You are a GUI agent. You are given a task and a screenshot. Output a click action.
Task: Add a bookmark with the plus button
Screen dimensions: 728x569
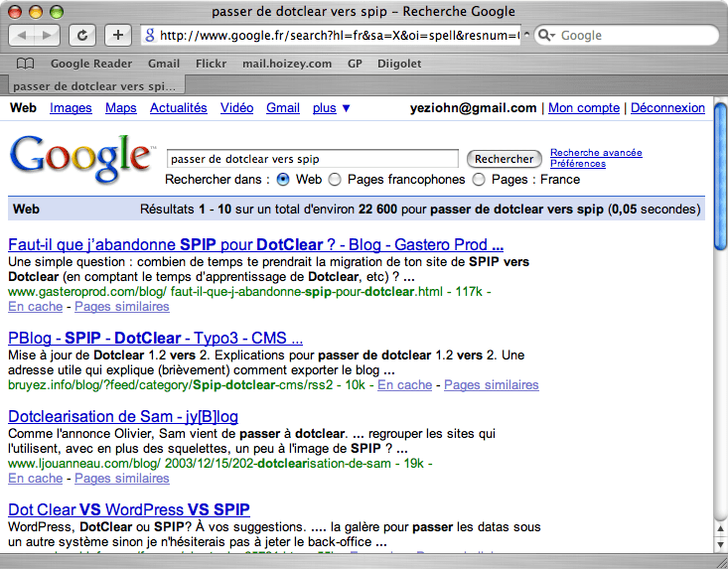(118, 36)
